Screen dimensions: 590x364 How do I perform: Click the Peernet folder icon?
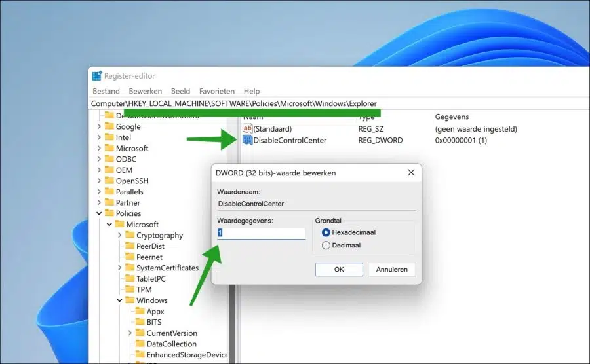pos(130,257)
